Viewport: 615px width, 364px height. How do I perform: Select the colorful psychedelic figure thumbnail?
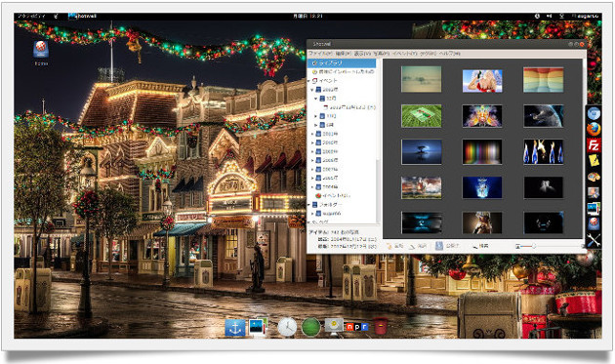pyautogui.click(x=482, y=116)
